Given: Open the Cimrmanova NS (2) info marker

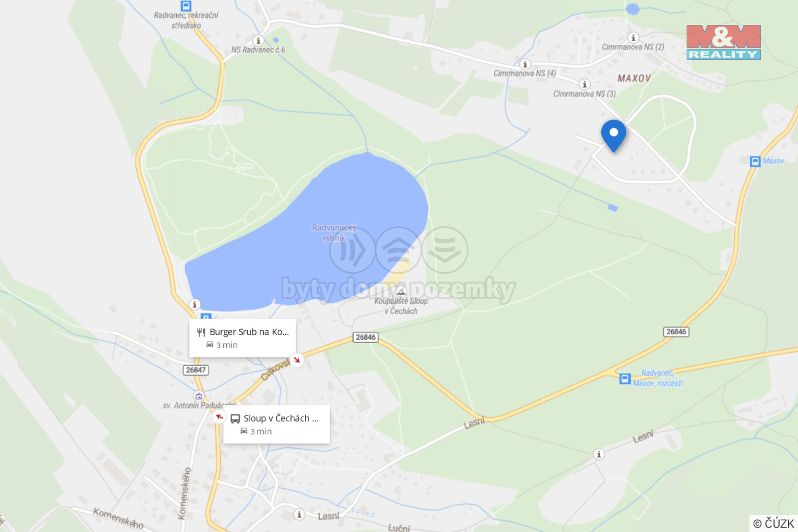Looking at the screenshot, I should pyautogui.click(x=633, y=37).
